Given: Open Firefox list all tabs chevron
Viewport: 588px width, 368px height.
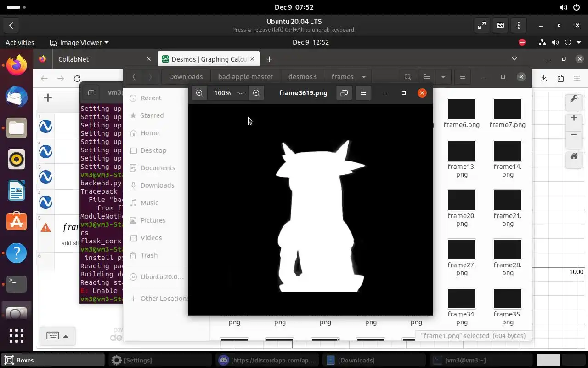Looking at the screenshot, I should click(x=514, y=59).
